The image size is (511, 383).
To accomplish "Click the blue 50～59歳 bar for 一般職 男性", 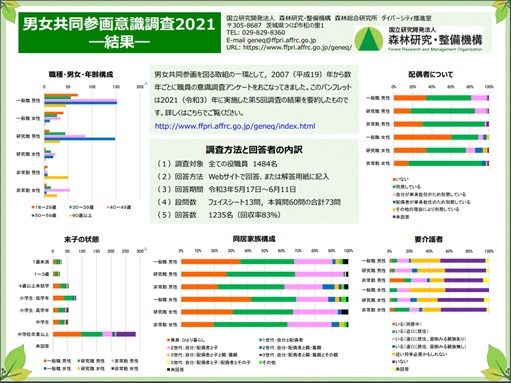I will tap(81, 103).
